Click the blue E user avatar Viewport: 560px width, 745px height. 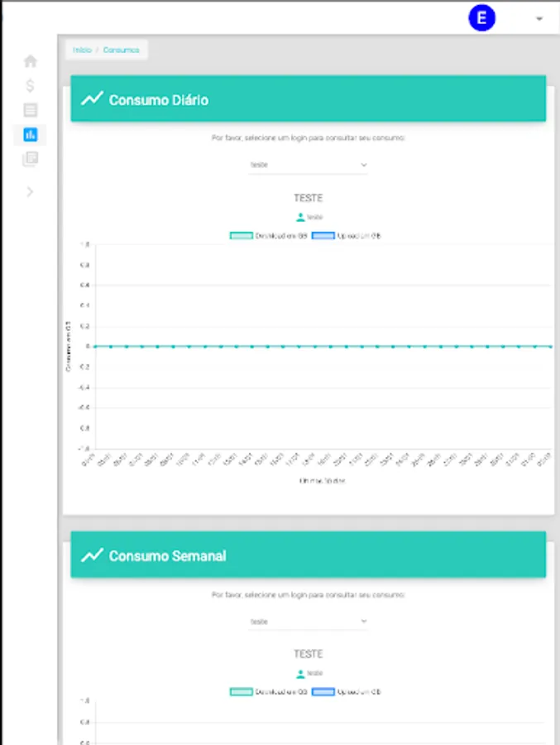(481, 18)
